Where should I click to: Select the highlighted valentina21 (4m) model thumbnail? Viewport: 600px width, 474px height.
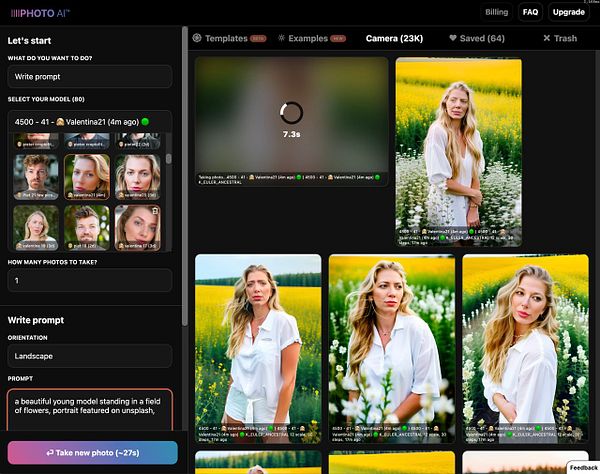[87, 177]
